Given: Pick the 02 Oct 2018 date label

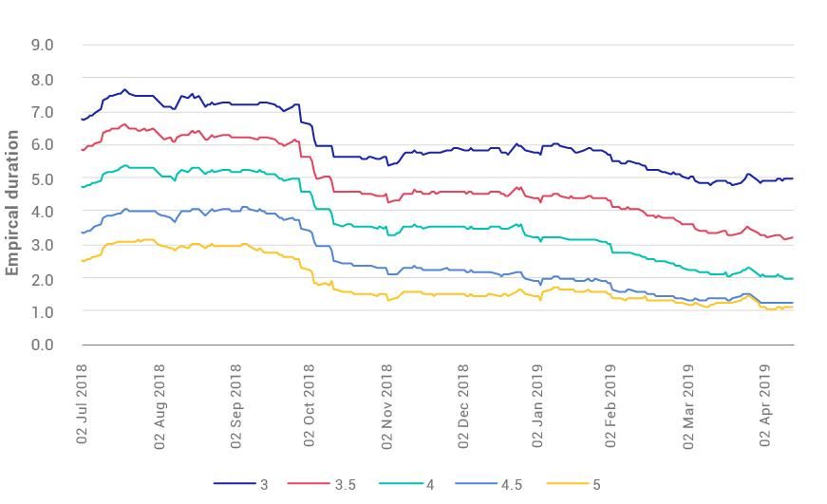Looking at the screenshot, I should [x=310, y=404].
